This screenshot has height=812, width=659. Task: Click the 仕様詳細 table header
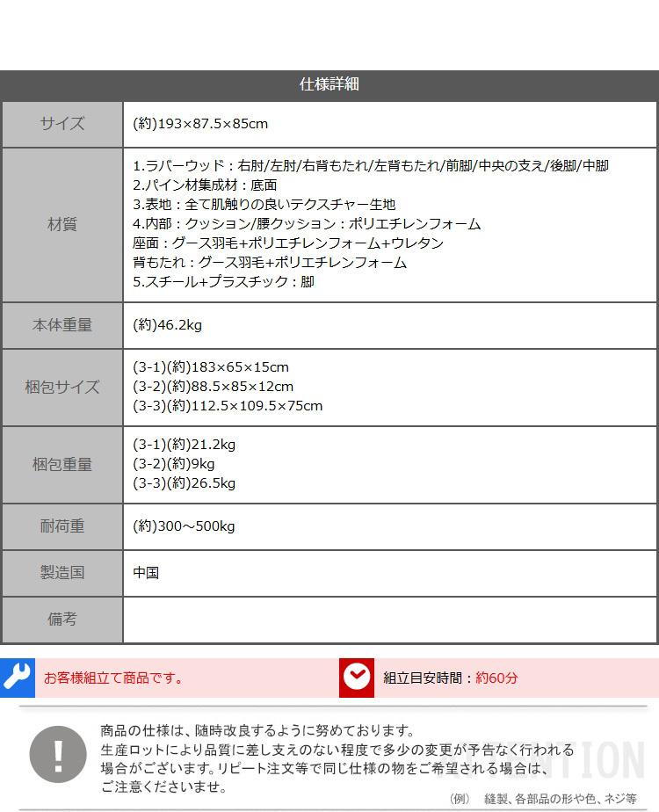click(329, 85)
